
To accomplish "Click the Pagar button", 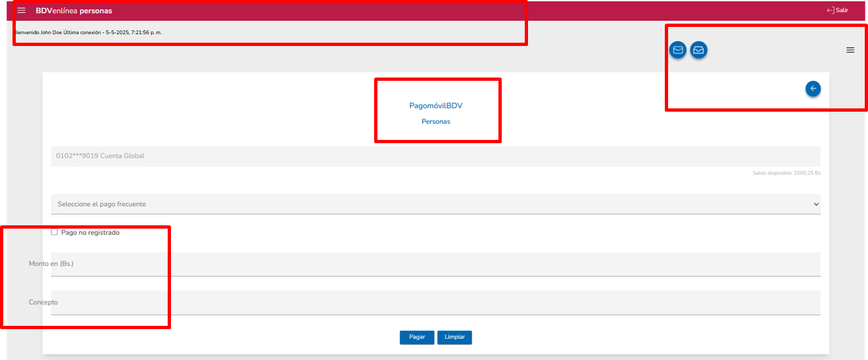I will pos(417,337).
